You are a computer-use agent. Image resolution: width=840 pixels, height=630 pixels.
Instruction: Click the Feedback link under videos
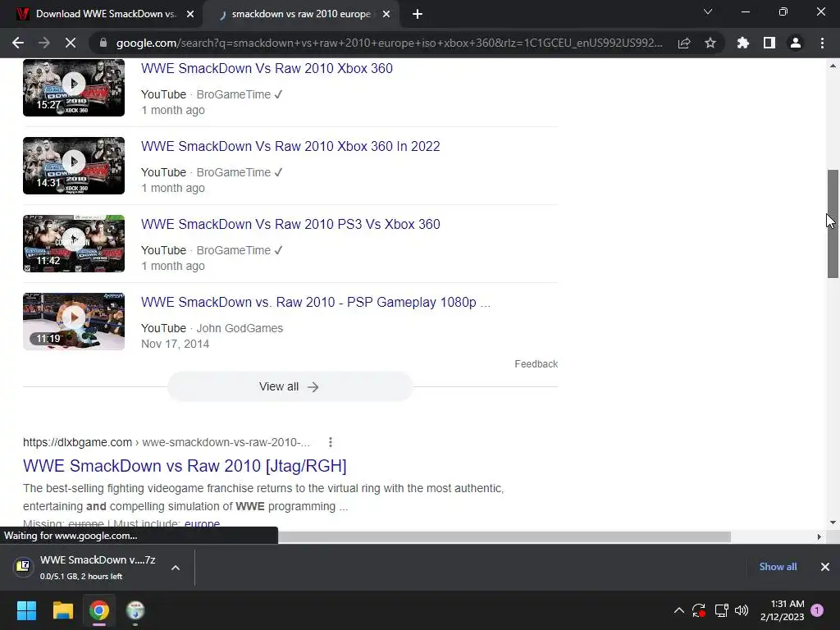click(536, 363)
